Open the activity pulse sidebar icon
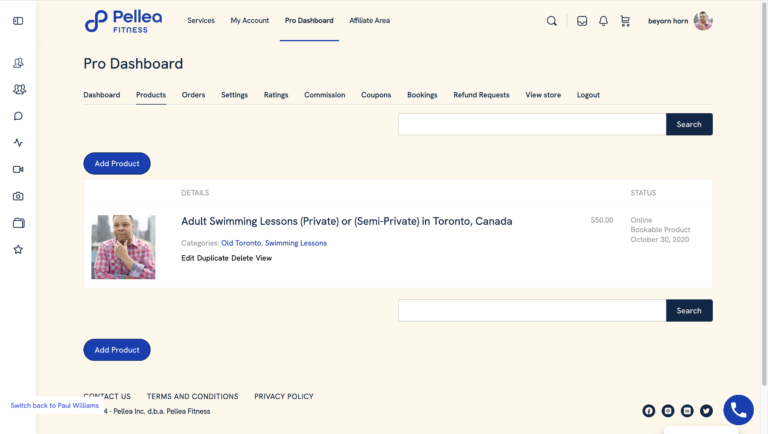Viewport: 768px width, 434px height. pos(18,143)
